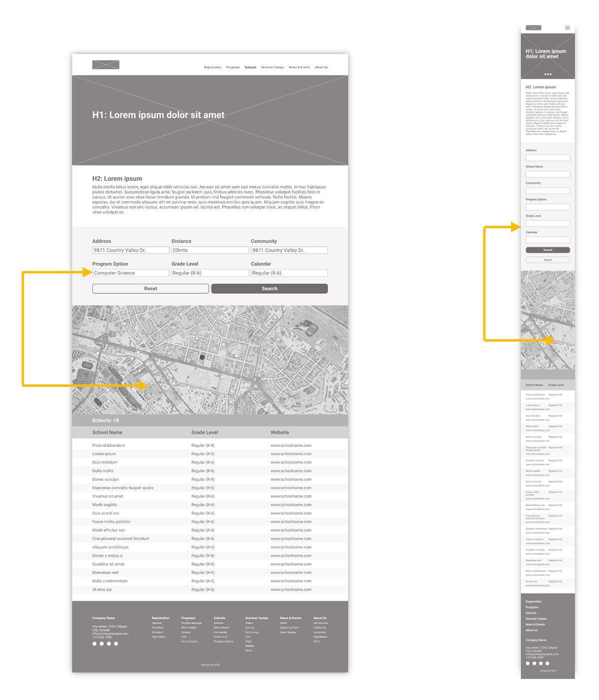This screenshot has height=700, width=599.
Task: Click the mobile School Name input field
Action: pos(548,174)
